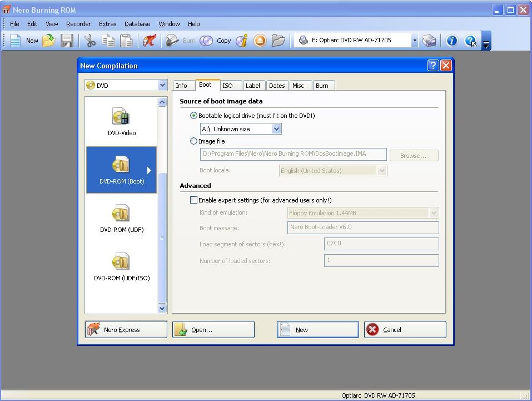Click the image file path field
The image size is (532, 401).
(x=294, y=154)
